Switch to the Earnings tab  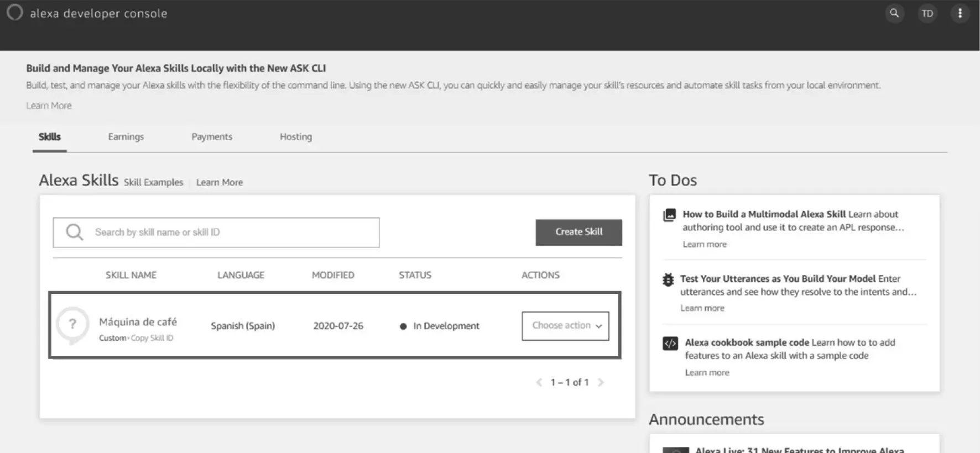click(126, 137)
